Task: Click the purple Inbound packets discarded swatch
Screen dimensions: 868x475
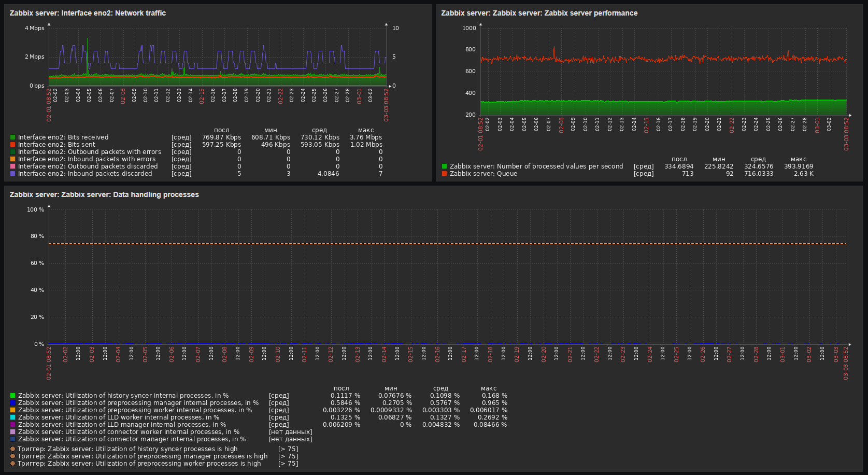Action: (12, 174)
